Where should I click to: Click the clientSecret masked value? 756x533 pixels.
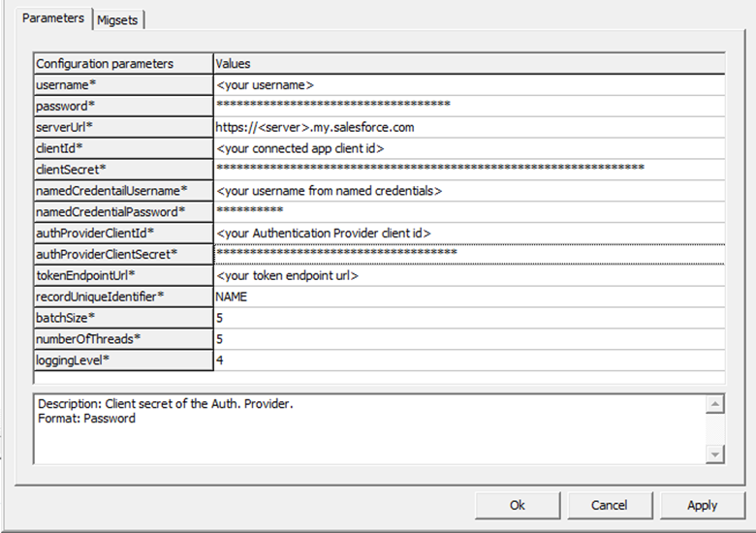pos(469,170)
